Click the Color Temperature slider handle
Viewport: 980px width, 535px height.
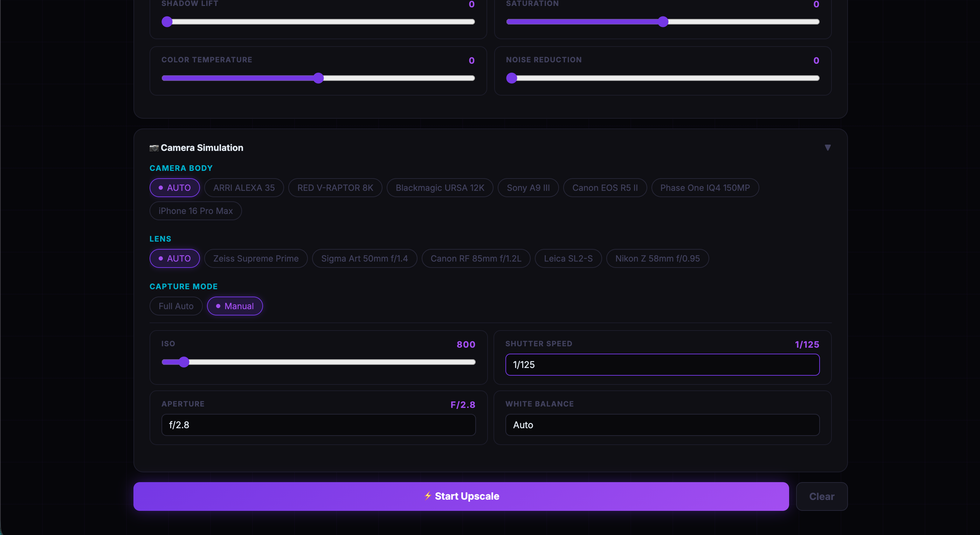pyautogui.click(x=318, y=78)
